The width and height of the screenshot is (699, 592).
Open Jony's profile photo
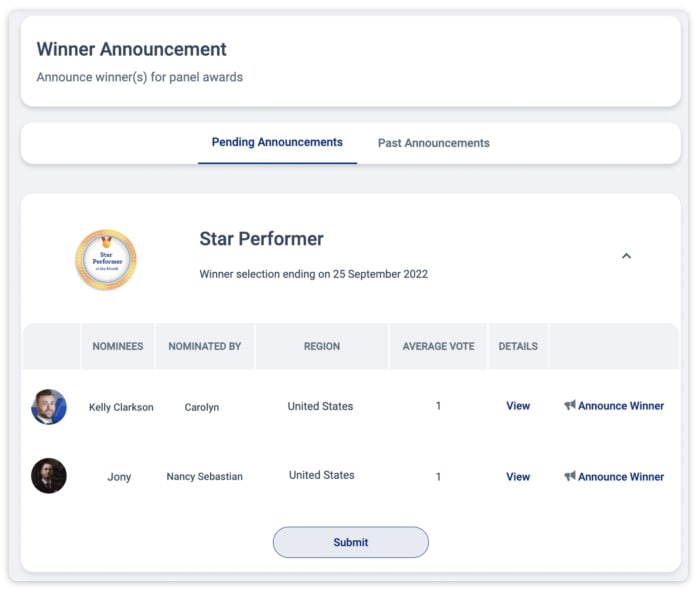[x=49, y=476]
